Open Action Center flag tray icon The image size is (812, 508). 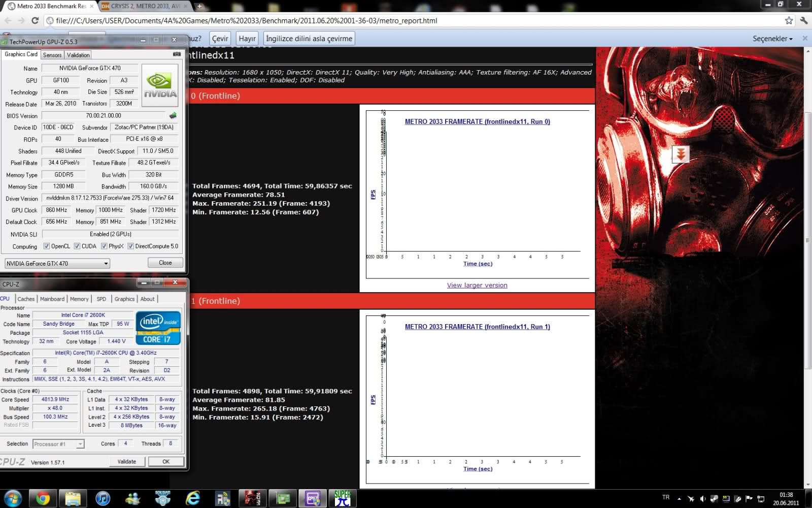click(x=749, y=499)
